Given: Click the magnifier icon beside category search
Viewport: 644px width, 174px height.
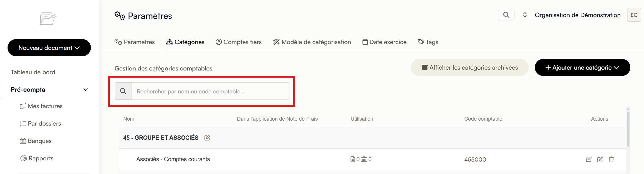Looking at the screenshot, I should click(x=123, y=91).
